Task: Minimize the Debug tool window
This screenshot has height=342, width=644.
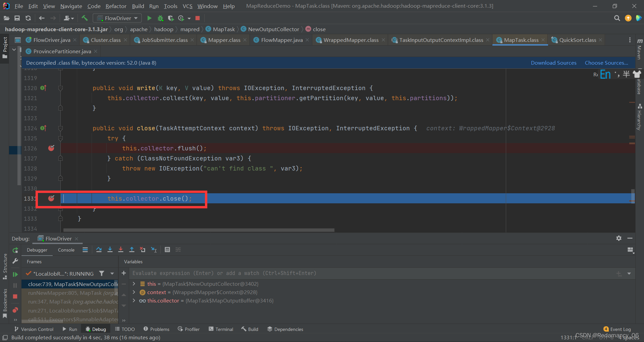Action: (630, 238)
